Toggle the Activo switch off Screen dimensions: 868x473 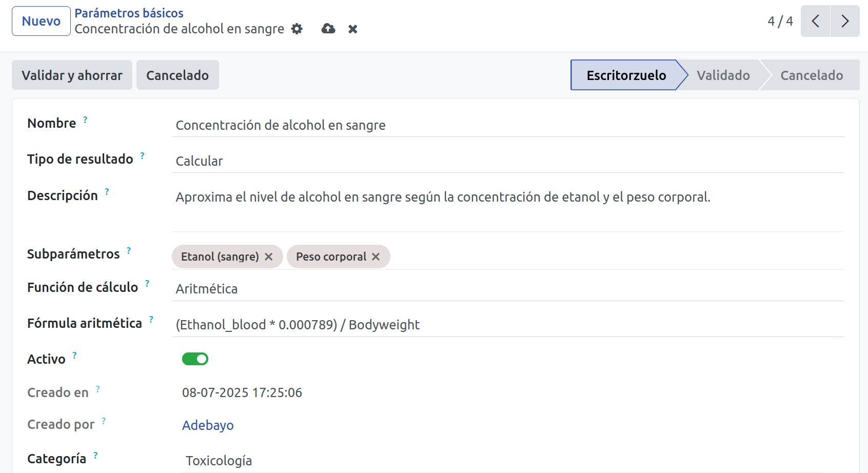[x=195, y=359]
